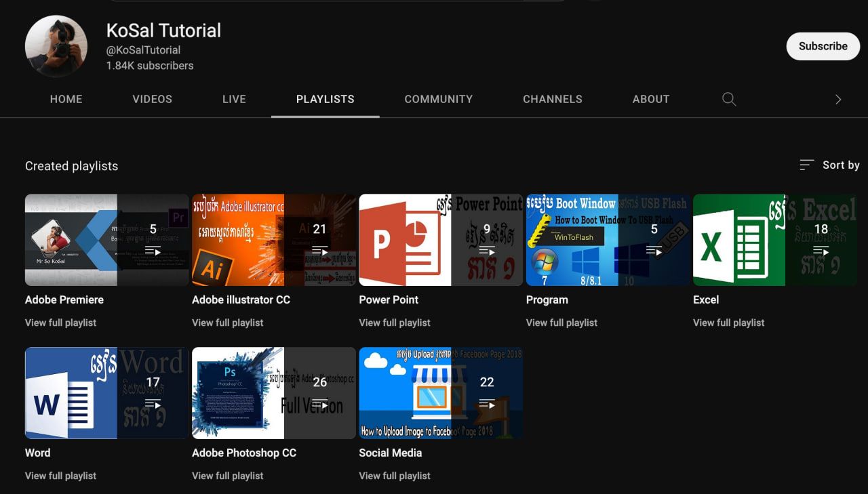Click the Adobe Photoshop CC playlist title
This screenshot has height=494, width=868.
pyautogui.click(x=244, y=453)
